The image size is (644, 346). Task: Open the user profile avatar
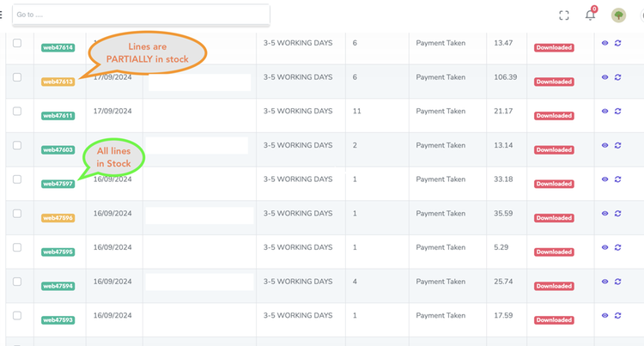618,15
